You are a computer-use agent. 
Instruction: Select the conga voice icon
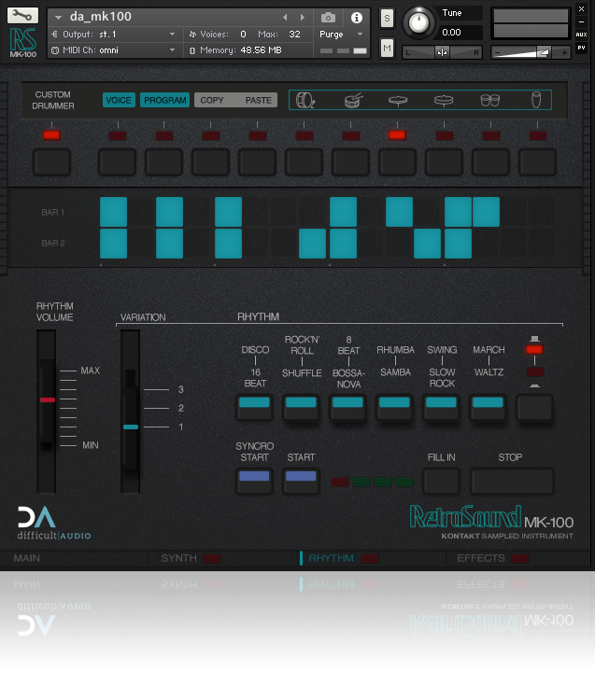point(536,100)
